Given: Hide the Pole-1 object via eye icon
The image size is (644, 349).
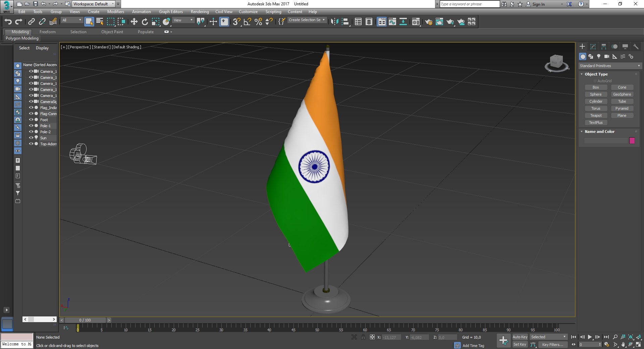Looking at the screenshot, I should click(31, 126).
